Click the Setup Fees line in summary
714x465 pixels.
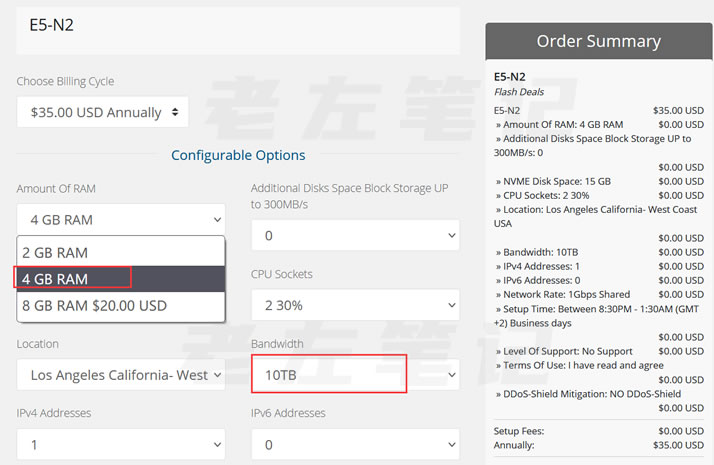(x=520, y=431)
